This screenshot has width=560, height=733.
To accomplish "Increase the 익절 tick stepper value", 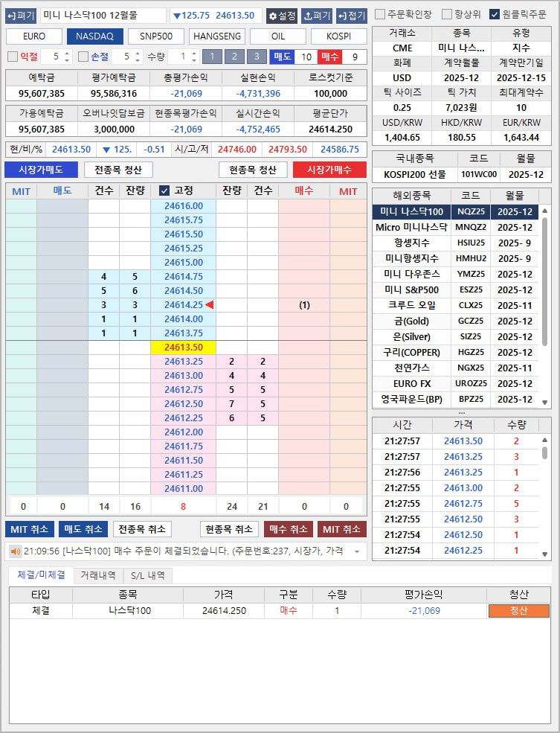I will [67, 54].
